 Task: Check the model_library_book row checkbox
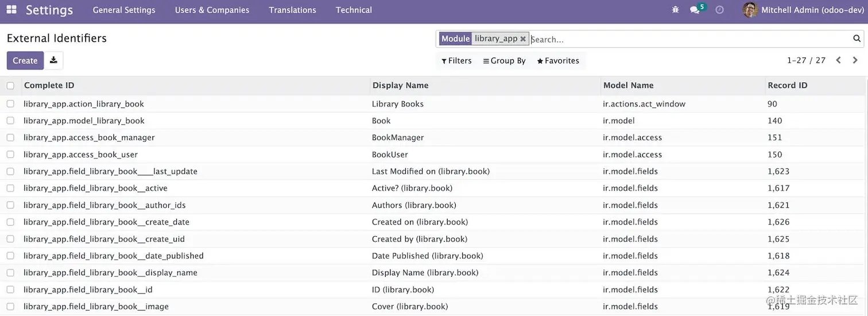pos(10,121)
